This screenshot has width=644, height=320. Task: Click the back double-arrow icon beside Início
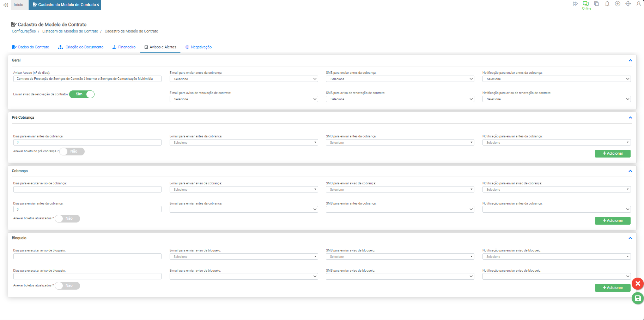click(x=6, y=5)
